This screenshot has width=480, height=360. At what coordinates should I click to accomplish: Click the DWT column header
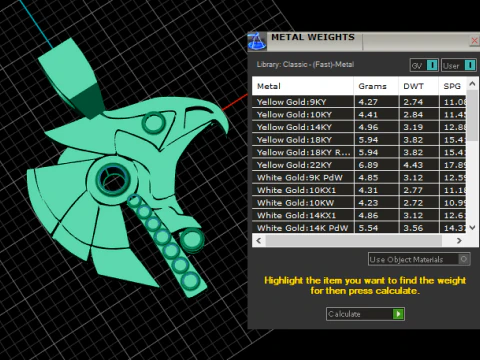(418, 86)
